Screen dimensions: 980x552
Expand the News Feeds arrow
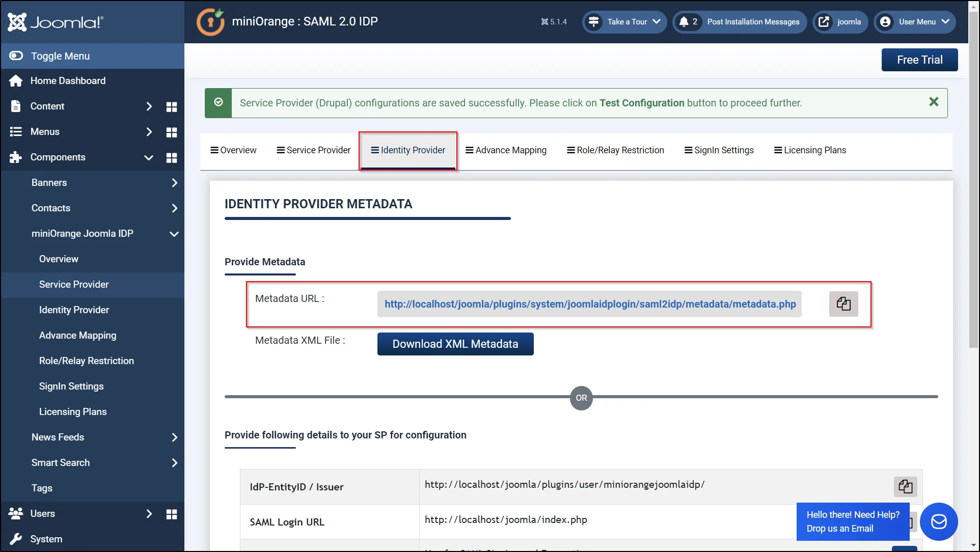(x=174, y=437)
